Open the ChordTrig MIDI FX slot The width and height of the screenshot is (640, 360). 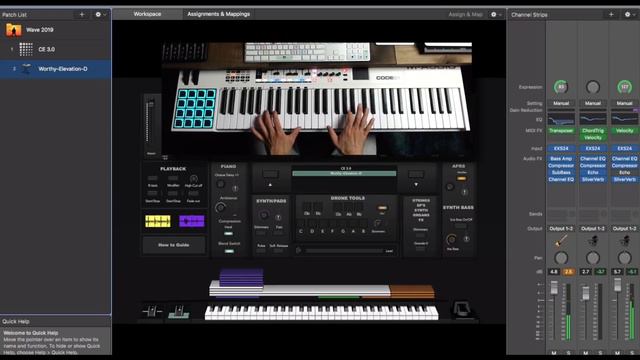[593, 131]
